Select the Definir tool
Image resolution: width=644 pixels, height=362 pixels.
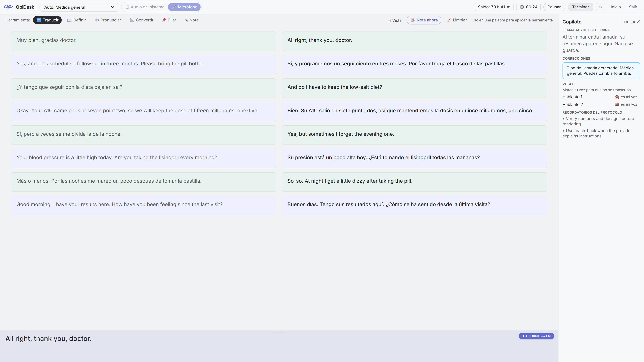pyautogui.click(x=76, y=20)
